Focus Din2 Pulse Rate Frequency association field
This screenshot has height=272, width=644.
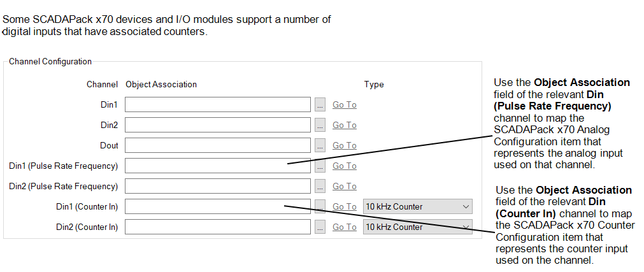tap(217, 186)
